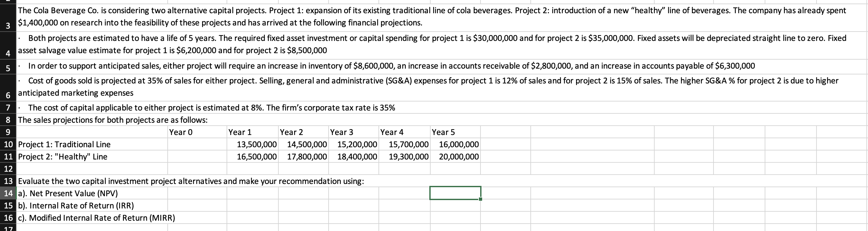Image resolution: width=868 pixels, height=231 pixels.
Task: Click the 'Evaluate the two capital investment' cell
Action: point(191,181)
